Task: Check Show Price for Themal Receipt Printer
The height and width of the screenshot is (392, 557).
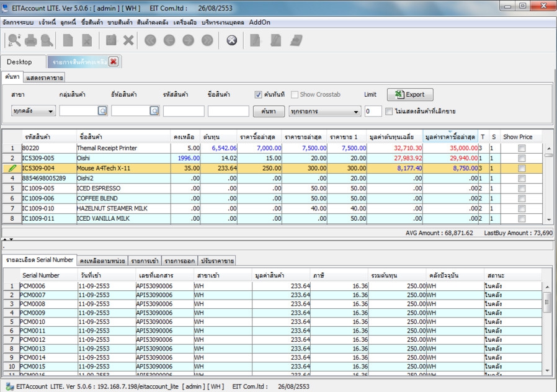Action: [x=522, y=148]
